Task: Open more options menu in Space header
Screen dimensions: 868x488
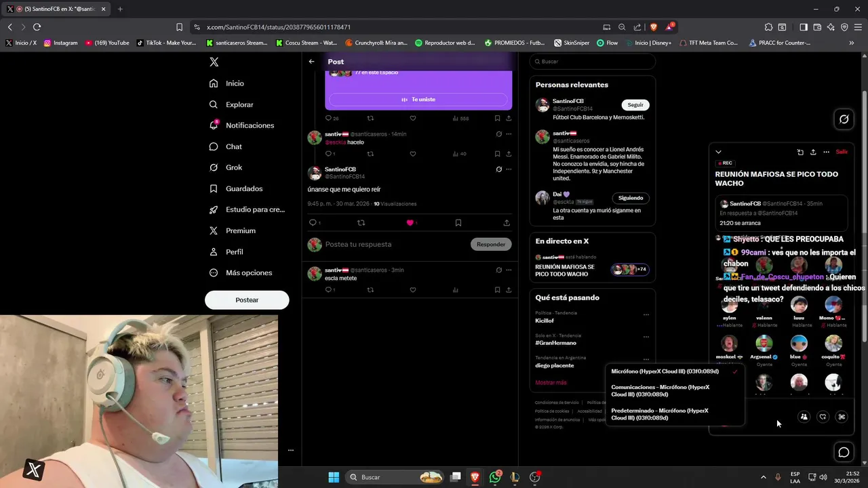Action: click(826, 152)
